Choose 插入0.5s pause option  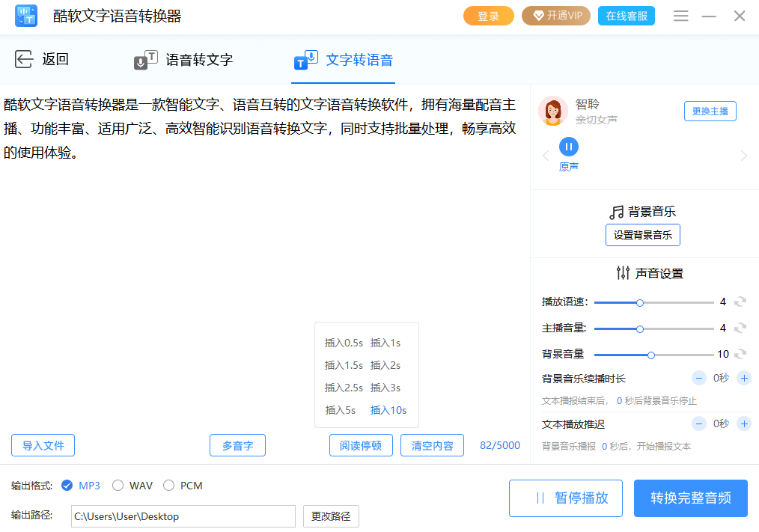[x=344, y=343]
